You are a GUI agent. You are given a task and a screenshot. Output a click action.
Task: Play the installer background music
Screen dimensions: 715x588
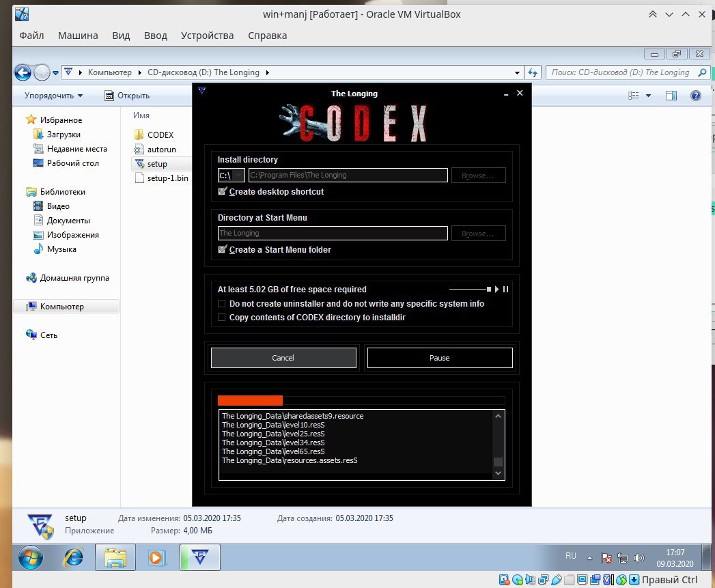click(497, 289)
